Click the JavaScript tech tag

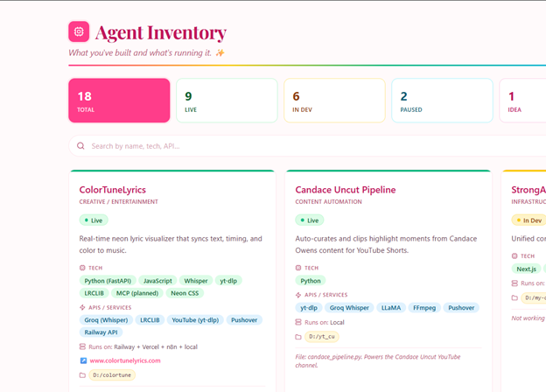157,281
